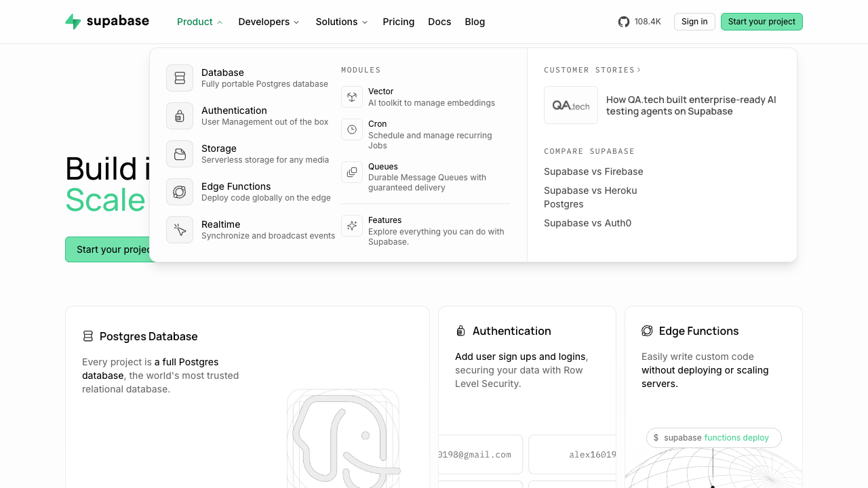Click the QA.tech logo thumbnail
Viewport: 868px width, 488px height.
(x=571, y=105)
